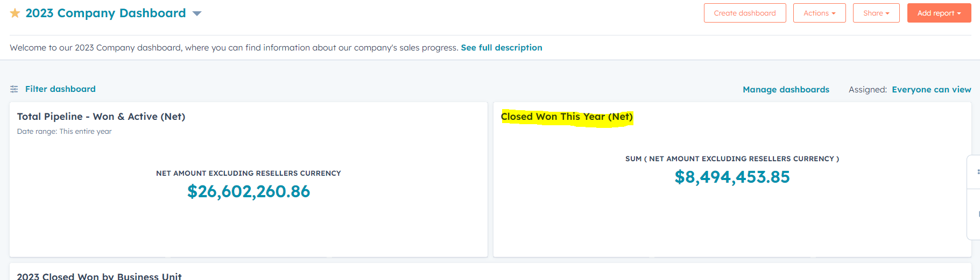Viewport: 980px width, 280px height.
Task: Click the 2023 Company Dashboard title
Action: pyautogui.click(x=105, y=13)
